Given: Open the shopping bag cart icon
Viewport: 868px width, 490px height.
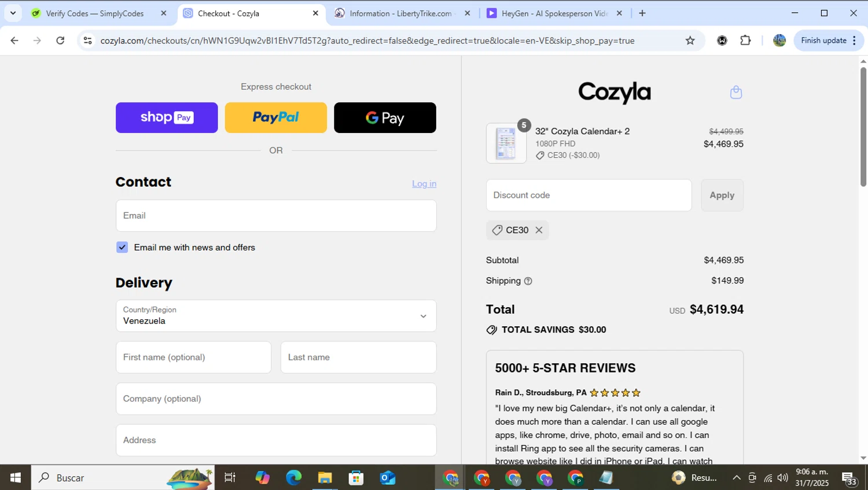Looking at the screenshot, I should (735, 92).
